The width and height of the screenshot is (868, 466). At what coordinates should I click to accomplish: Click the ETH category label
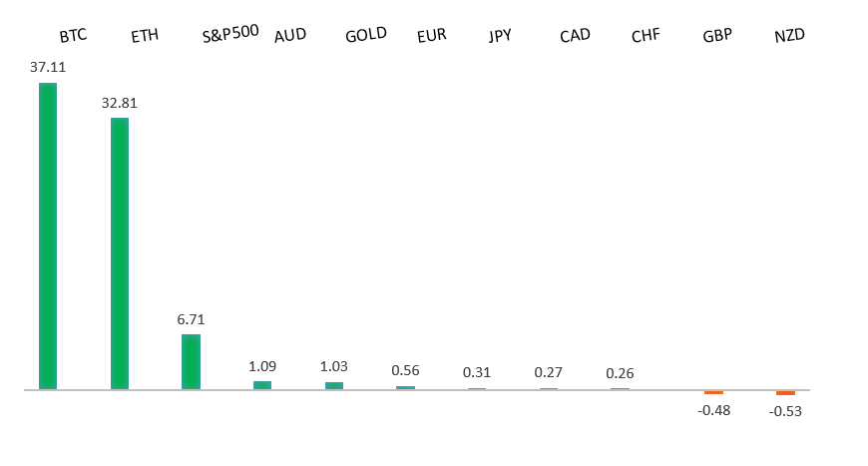coord(145,37)
